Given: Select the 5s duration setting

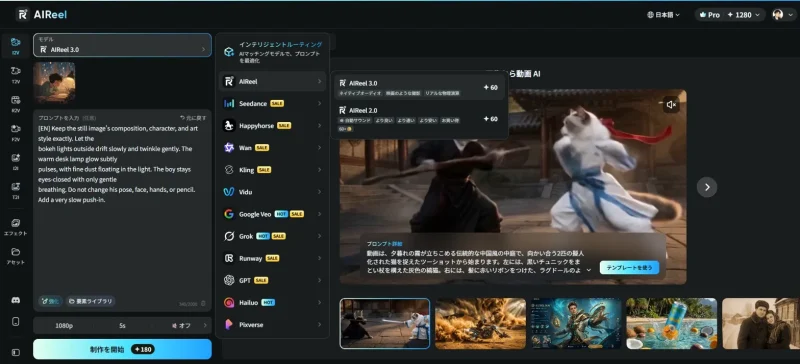Looking at the screenshot, I should point(122,325).
